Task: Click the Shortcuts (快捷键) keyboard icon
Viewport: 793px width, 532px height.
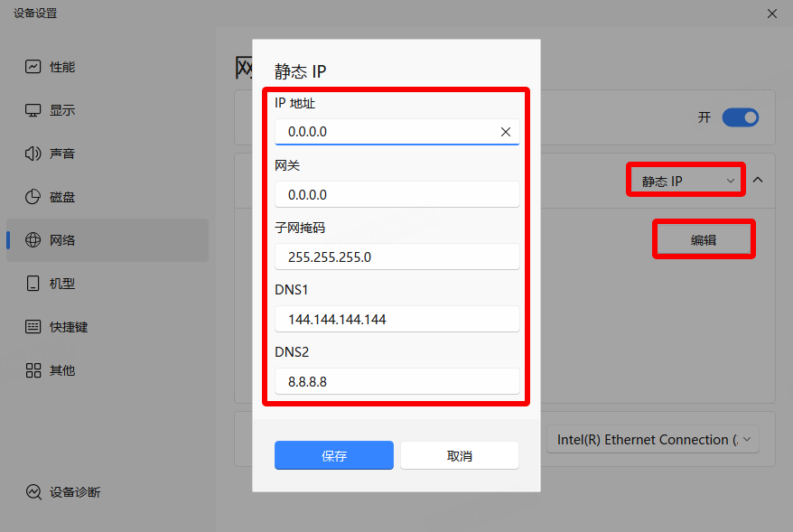Action: [33, 327]
